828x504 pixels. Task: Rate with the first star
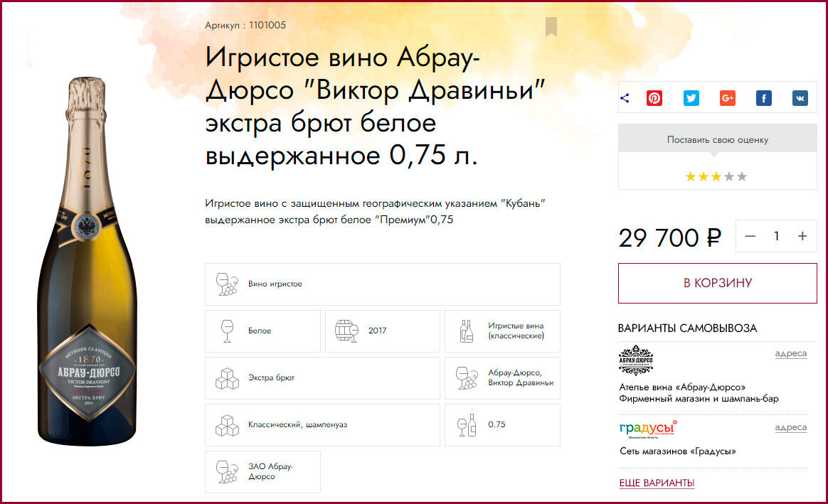tap(690, 177)
